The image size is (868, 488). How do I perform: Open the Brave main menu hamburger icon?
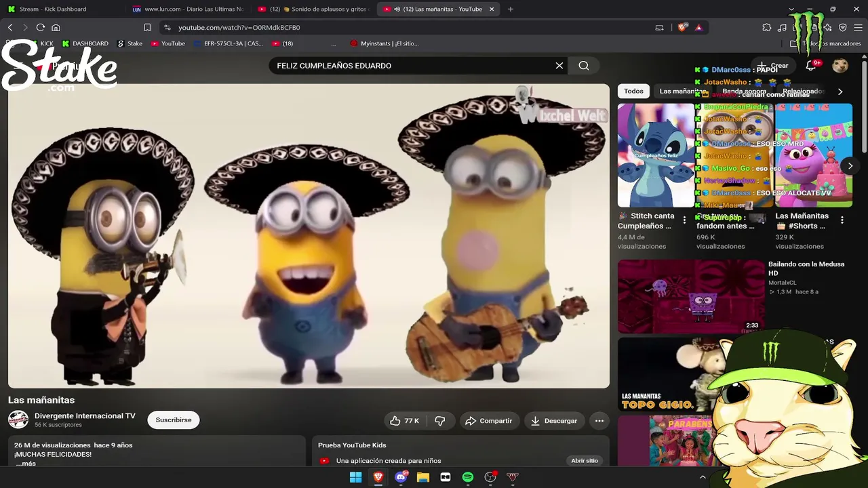[x=858, y=27]
